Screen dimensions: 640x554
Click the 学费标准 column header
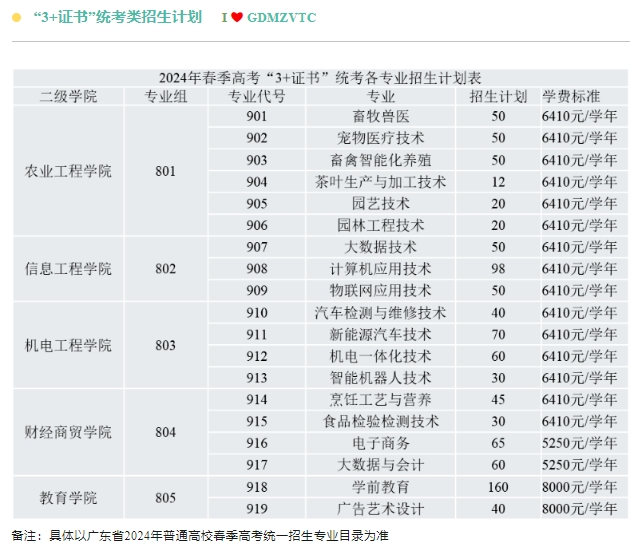tap(571, 96)
